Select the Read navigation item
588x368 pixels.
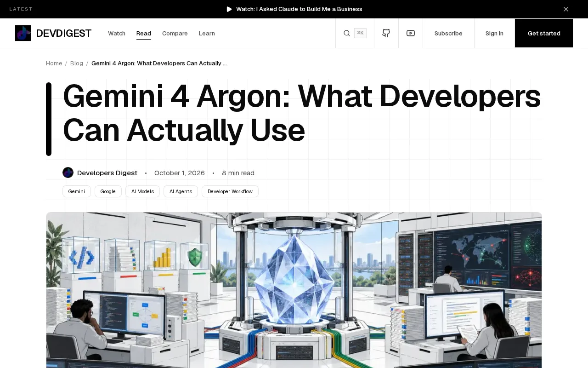pos(144,33)
